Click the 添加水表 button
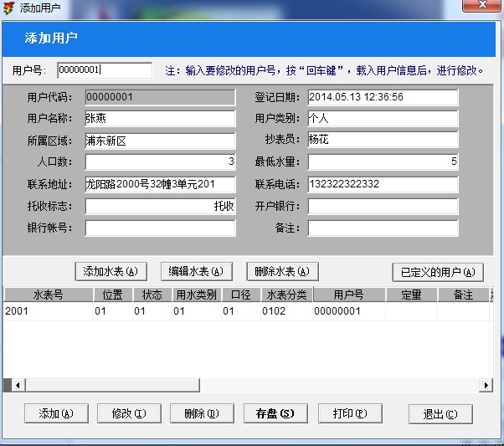Viewport: 504px width, 446px height. tap(111, 271)
